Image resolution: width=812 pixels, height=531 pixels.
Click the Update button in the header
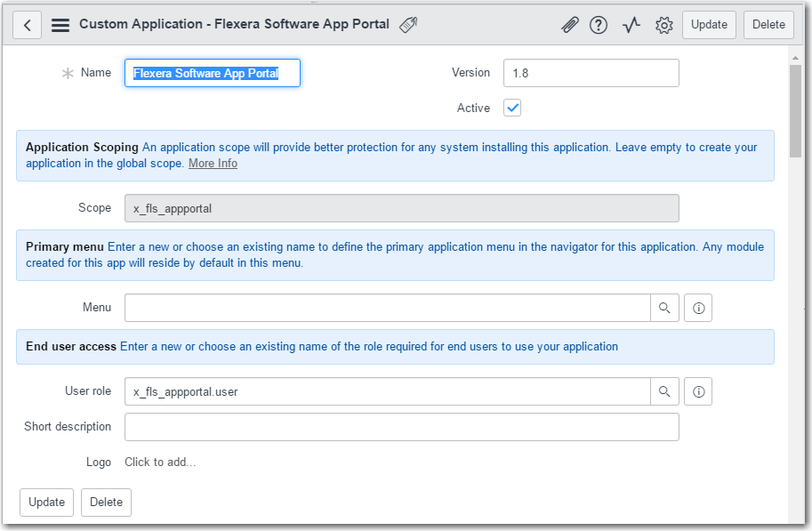709,25
